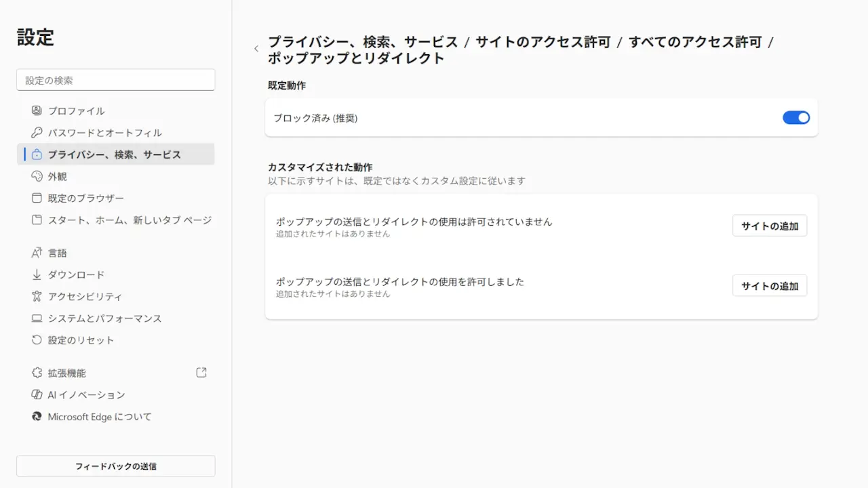Open external link icon next to 拡張機能
The image size is (868, 488).
click(201, 373)
